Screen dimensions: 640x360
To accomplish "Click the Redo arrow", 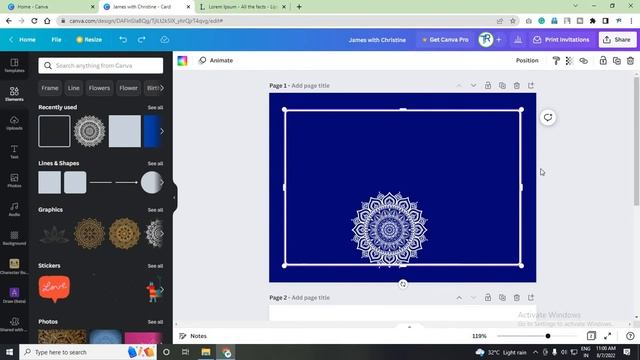I will coord(142,40).
